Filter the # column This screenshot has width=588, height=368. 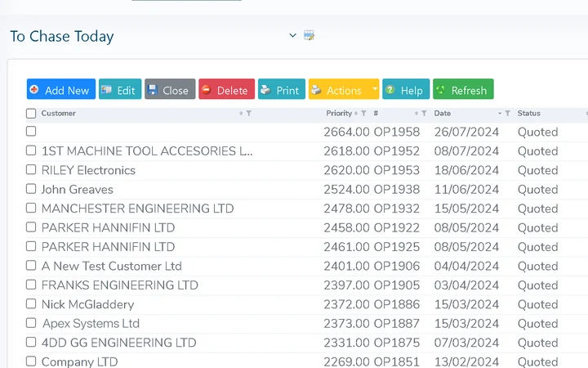coord(424,113)
